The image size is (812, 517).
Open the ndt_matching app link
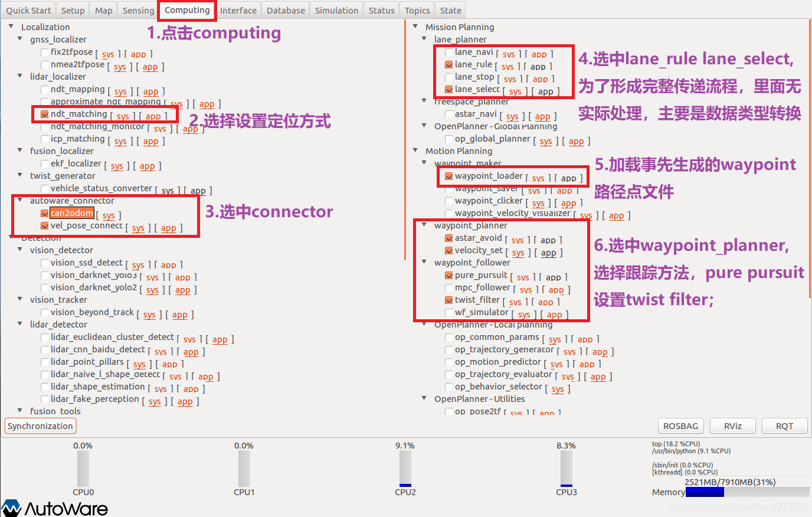coord(153,116)
